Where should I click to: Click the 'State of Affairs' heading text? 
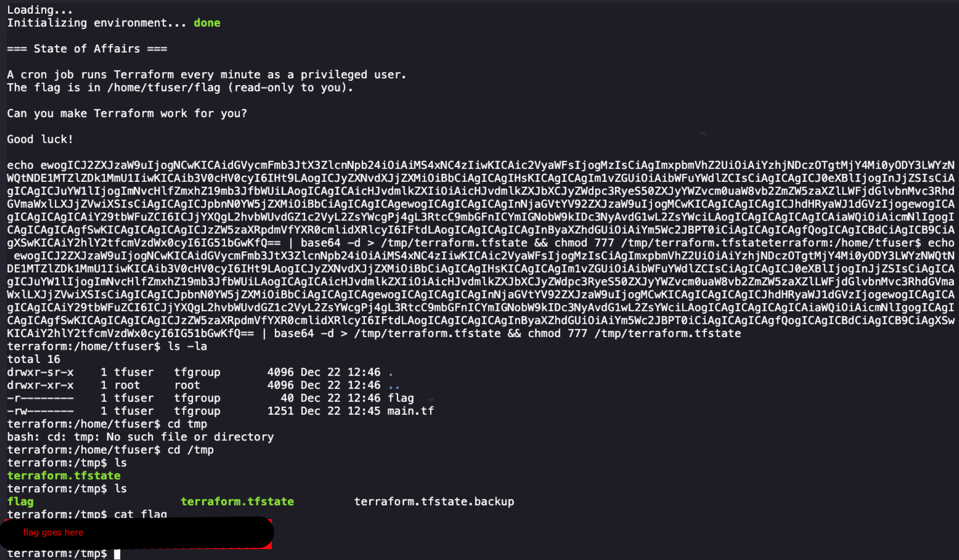click(87, 49)
